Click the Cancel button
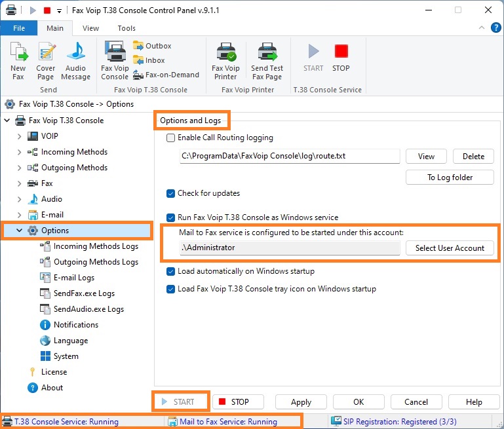 tap(416, 401)
